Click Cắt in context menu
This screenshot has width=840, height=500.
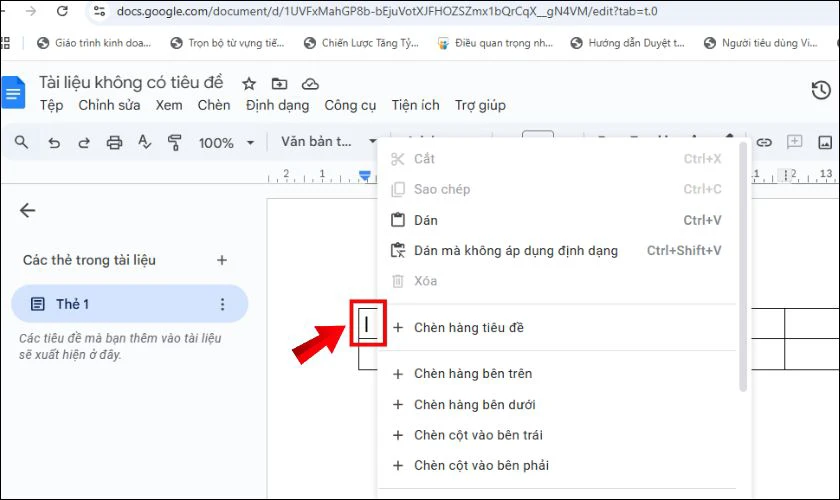pos(557,159)
